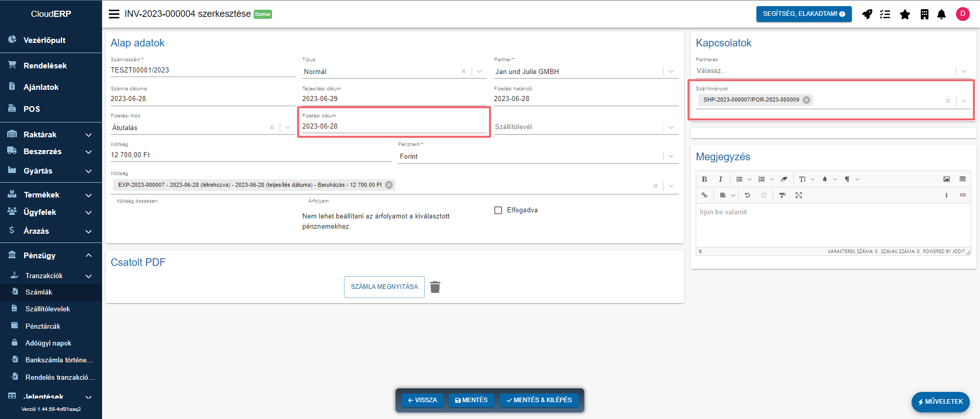Click the hamburger menu icon
Image resolution: width=980 pixels, height=419 pixels.
[114, 14]
